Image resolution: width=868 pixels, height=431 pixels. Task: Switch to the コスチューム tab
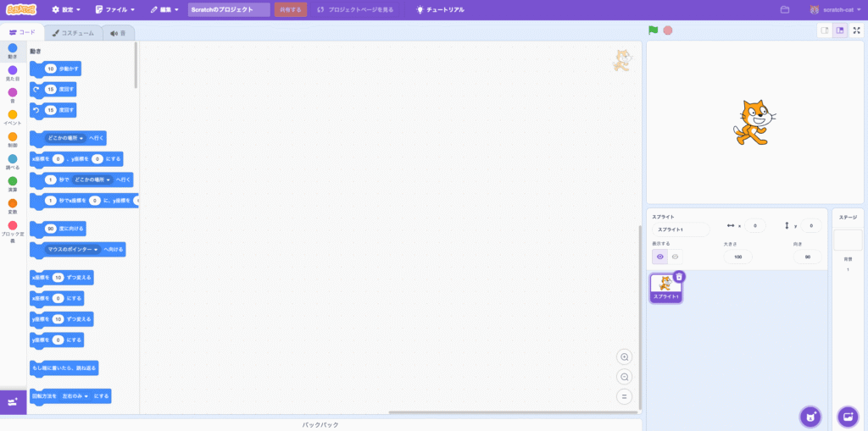coord(72,33)
